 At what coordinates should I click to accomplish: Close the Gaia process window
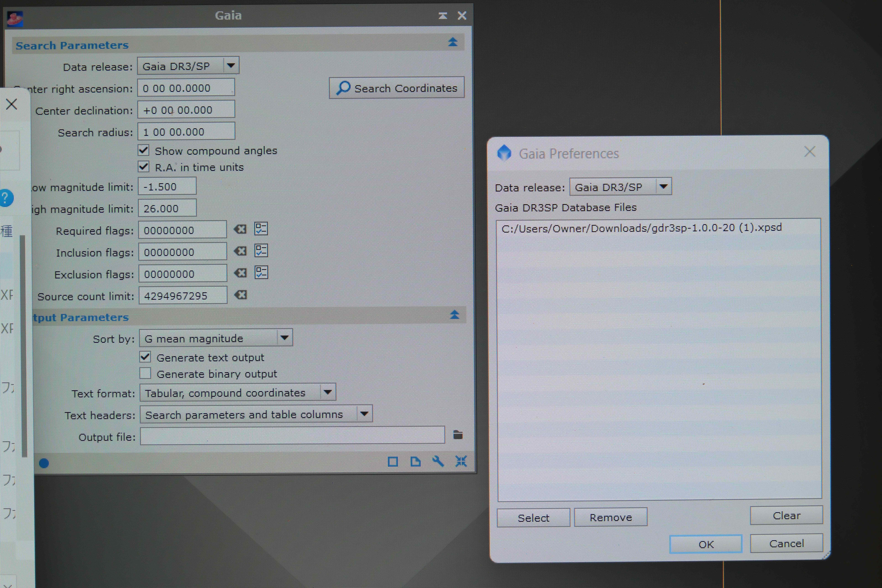[x=462, y=15]
